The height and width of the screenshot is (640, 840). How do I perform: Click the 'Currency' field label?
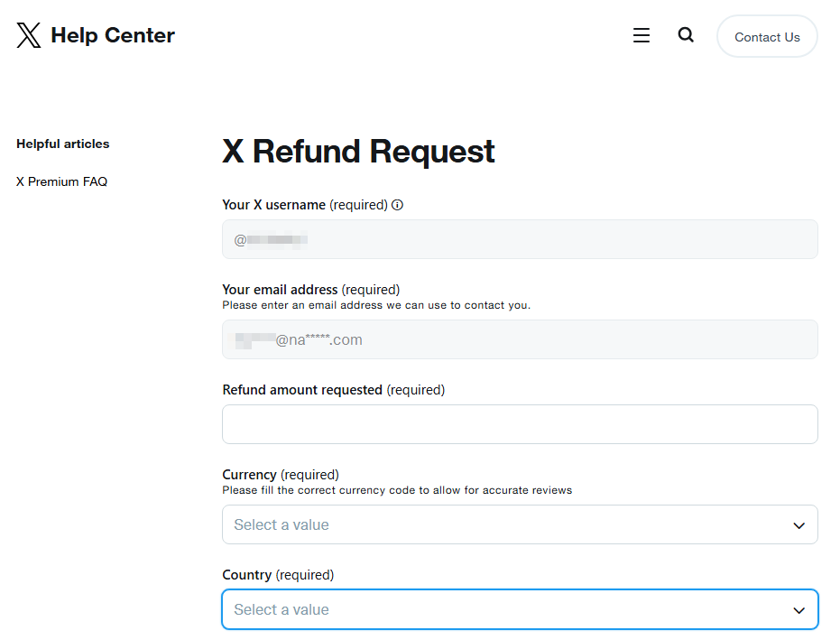point(249,475)
